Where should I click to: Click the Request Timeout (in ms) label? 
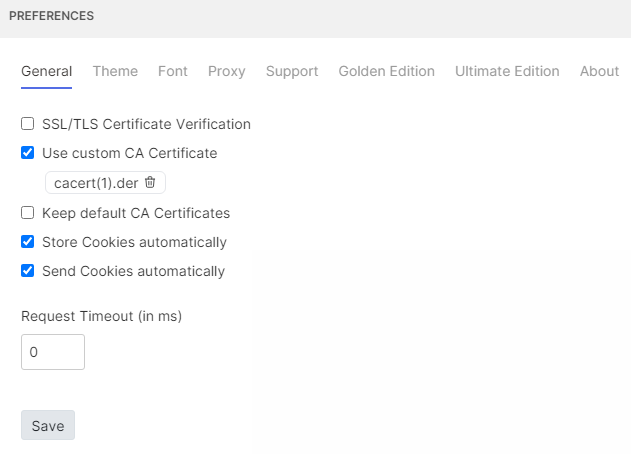click(101, 316)
